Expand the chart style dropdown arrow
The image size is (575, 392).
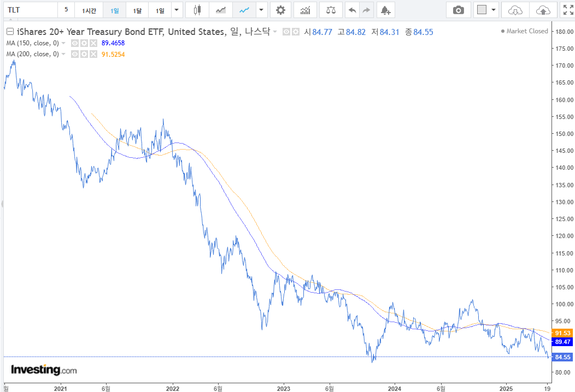261,10
